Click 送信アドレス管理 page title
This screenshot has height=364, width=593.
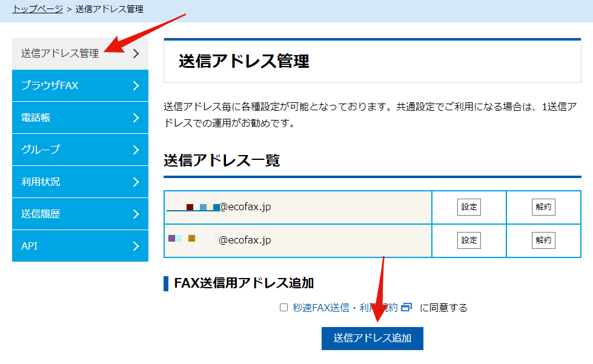pyautogui.click(x=244, y=61)
